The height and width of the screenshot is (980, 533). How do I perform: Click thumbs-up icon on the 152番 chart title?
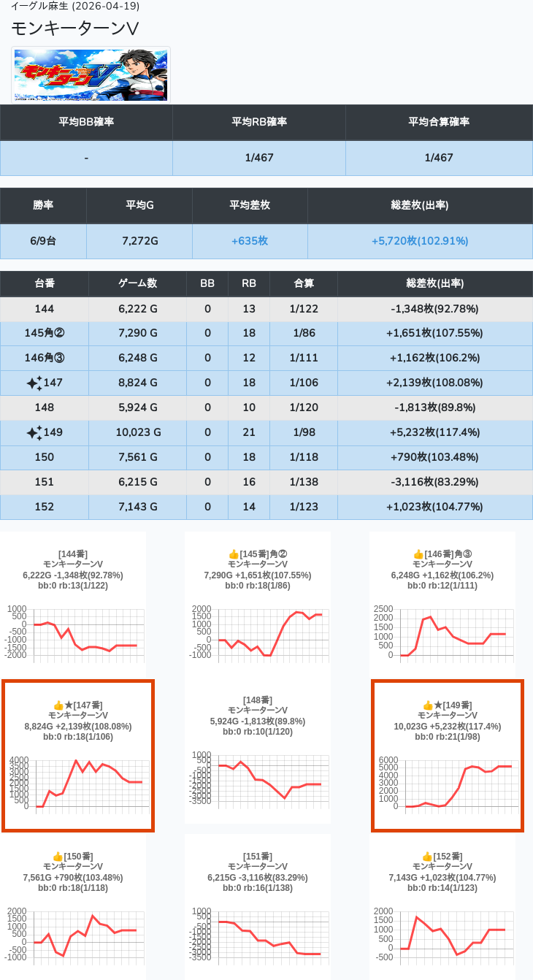427,857
